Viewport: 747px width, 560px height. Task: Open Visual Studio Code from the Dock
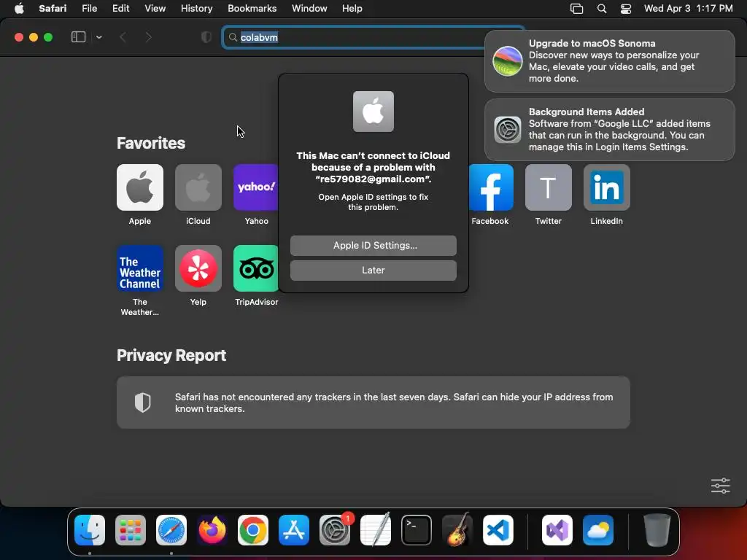498,530
